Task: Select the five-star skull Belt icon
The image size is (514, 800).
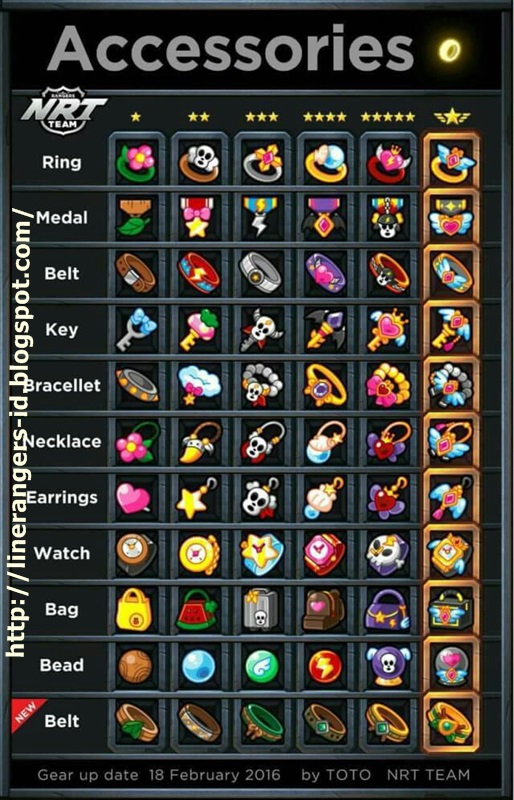Action: 388,274
